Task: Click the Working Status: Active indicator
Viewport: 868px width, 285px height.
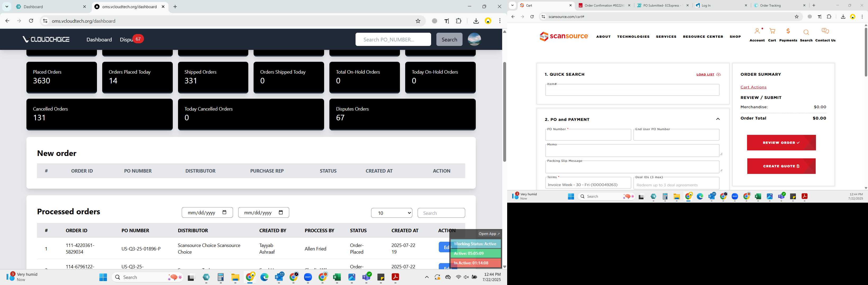Action: 475,244
